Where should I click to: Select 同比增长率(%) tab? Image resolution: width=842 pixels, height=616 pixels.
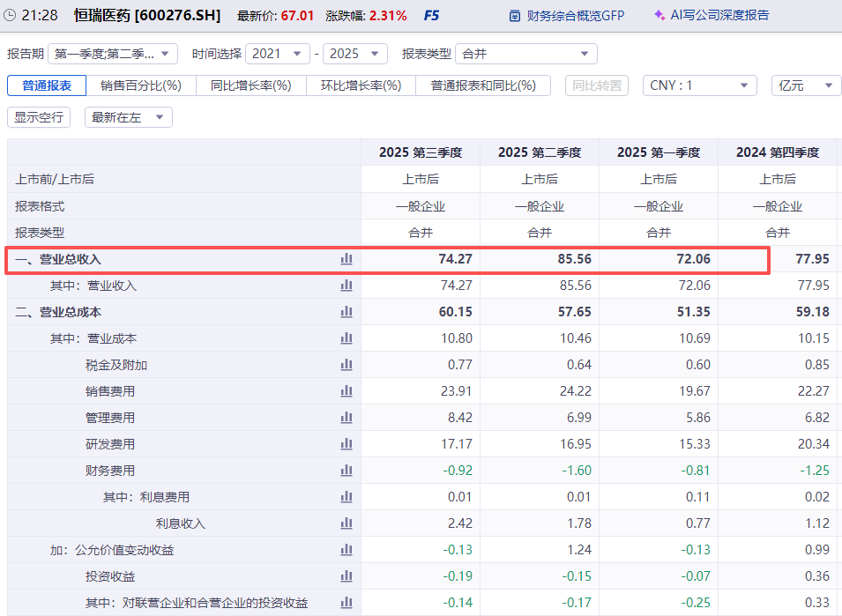tap(250, 85)
